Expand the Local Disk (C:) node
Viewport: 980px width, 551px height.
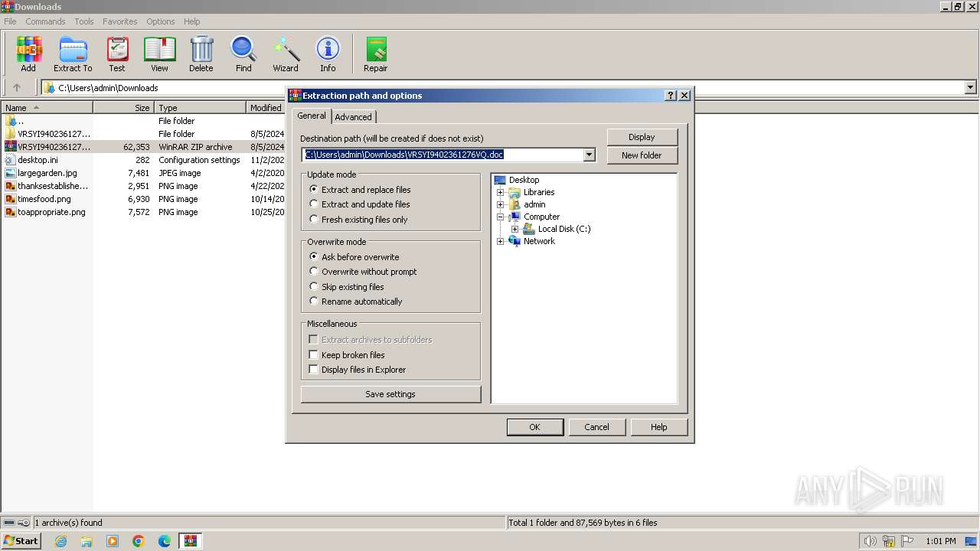[514, 229]
